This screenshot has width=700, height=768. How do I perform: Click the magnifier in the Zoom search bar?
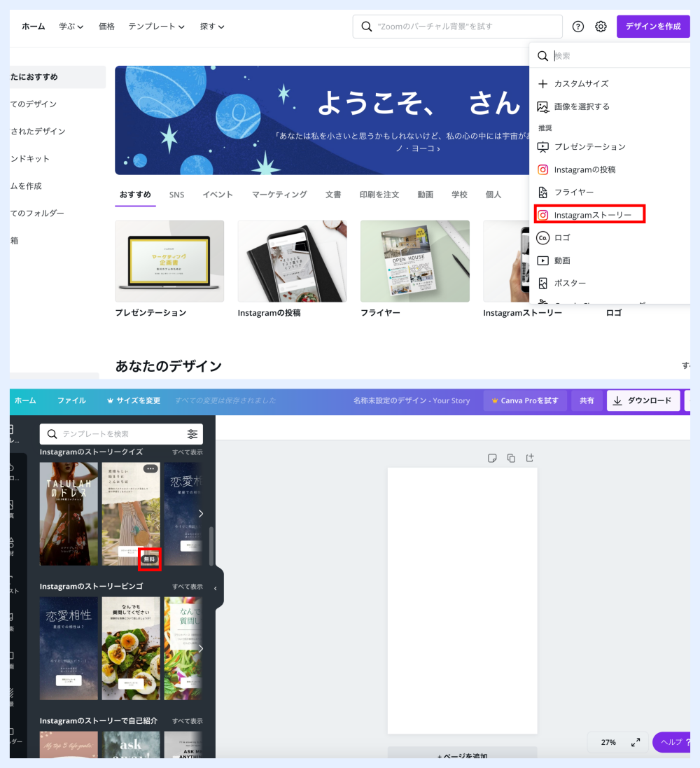click(x=366, y=27)
